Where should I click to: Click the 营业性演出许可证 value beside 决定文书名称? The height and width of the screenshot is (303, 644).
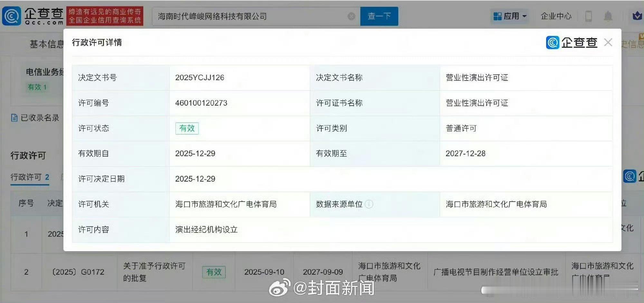(x=477, y=78)
